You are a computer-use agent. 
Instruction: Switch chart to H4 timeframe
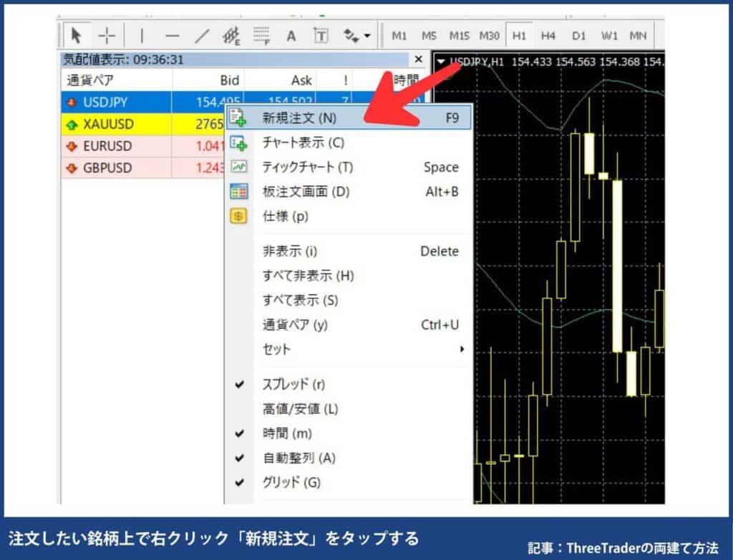pos(548,36)
